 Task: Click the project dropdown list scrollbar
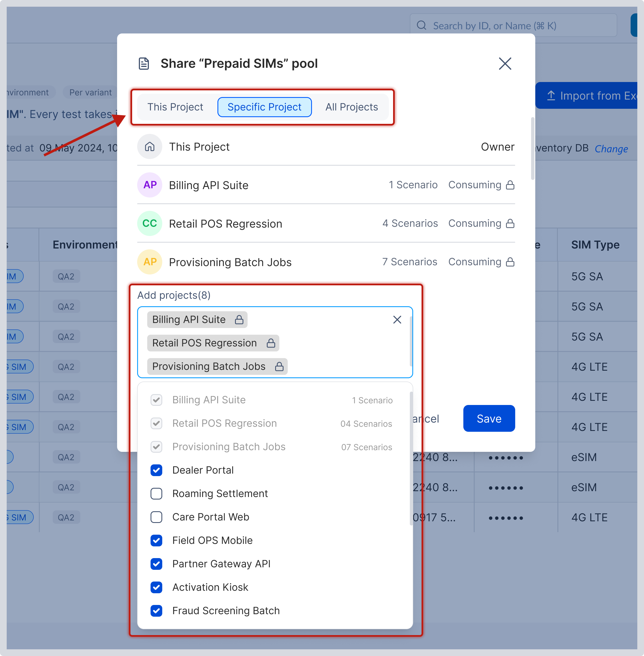click(411, 458)
